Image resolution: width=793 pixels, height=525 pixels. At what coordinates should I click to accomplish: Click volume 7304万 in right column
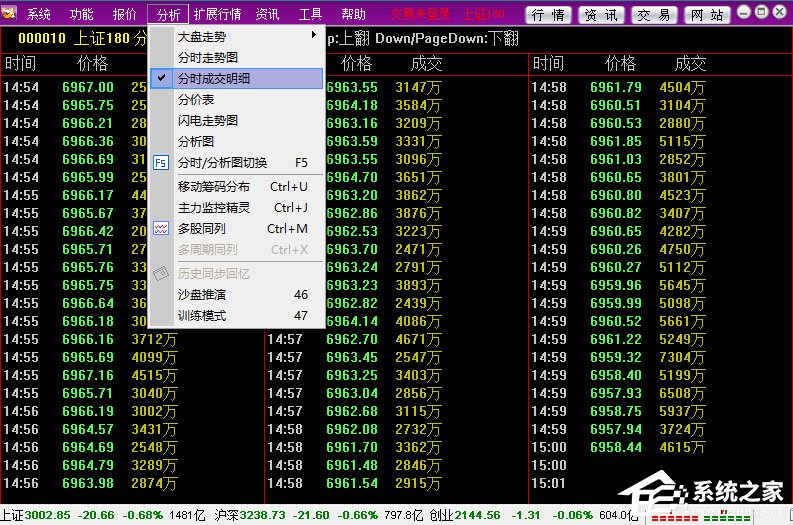pos(682,358)
